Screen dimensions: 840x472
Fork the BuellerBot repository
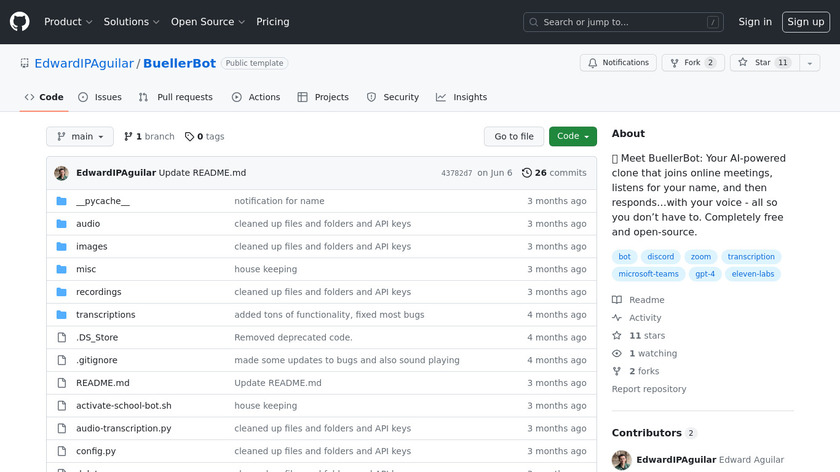(x=692, y=62)
